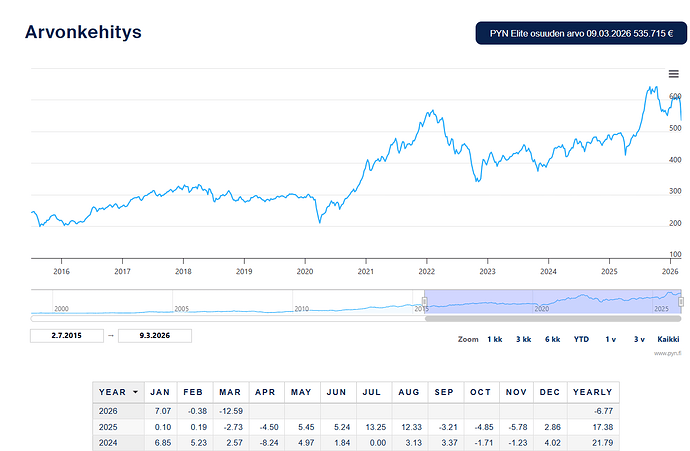Click the navigator right range handle

[x=682, y=302]
